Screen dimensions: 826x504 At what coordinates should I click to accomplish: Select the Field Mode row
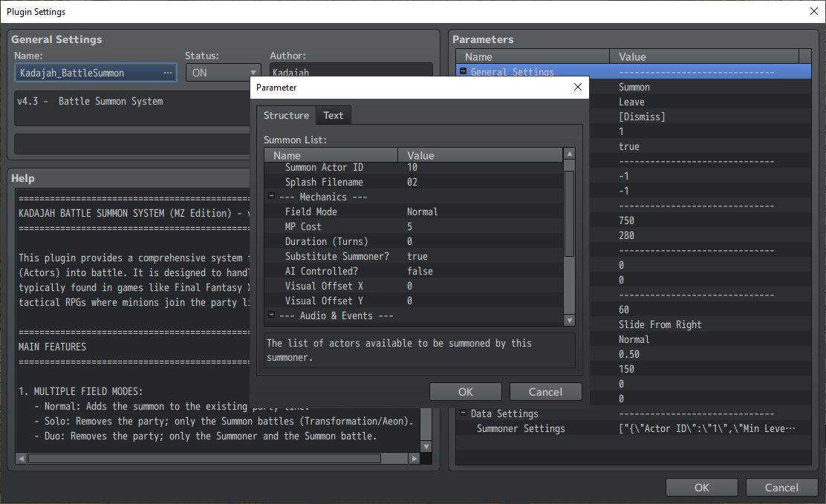[414, 212]
